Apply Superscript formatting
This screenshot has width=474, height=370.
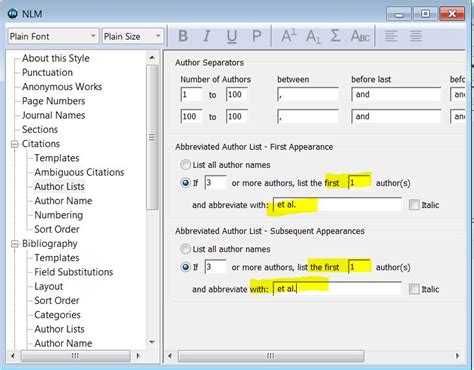coord(288,36)
